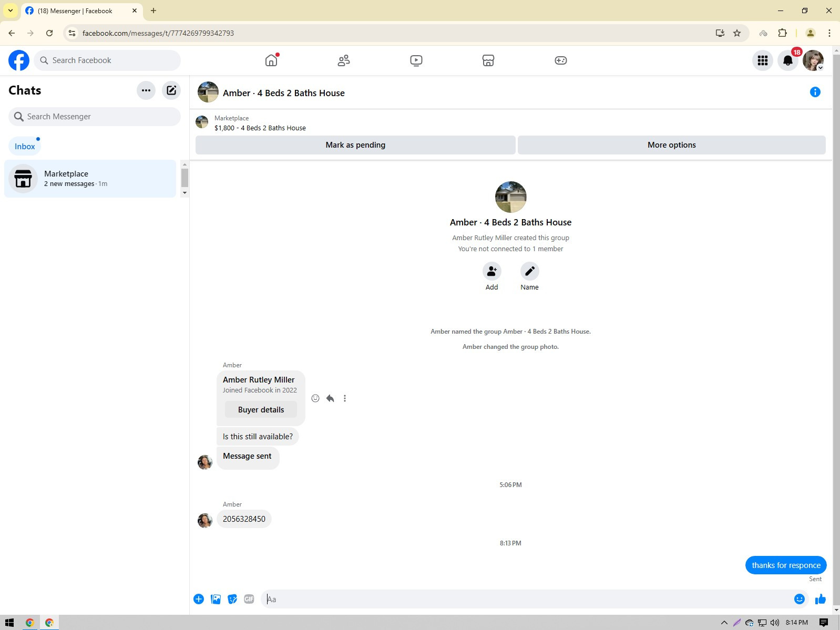Click Mark as pending button
Viewport: 840px width, 630px height.
(355, 145)
